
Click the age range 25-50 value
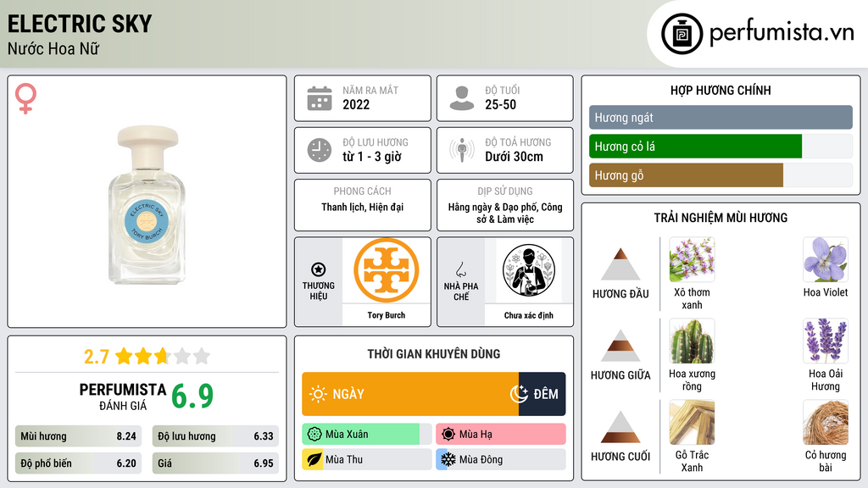point(500,104)
